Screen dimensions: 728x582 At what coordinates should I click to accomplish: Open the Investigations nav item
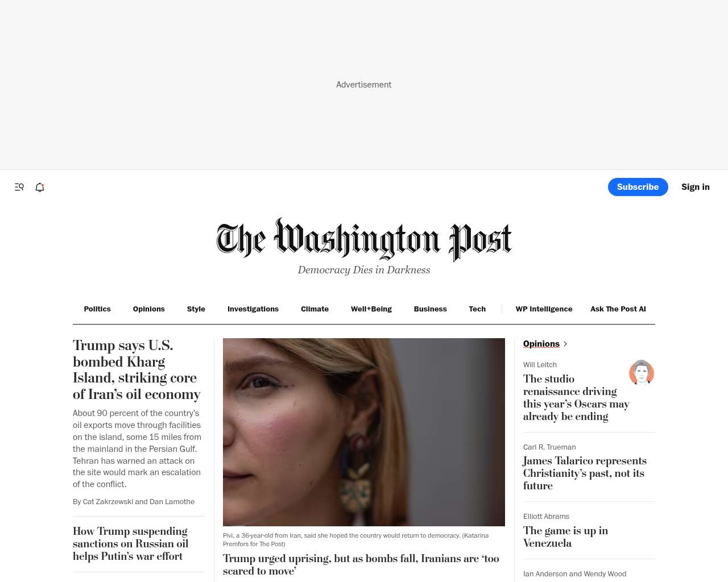pos(253,309)
